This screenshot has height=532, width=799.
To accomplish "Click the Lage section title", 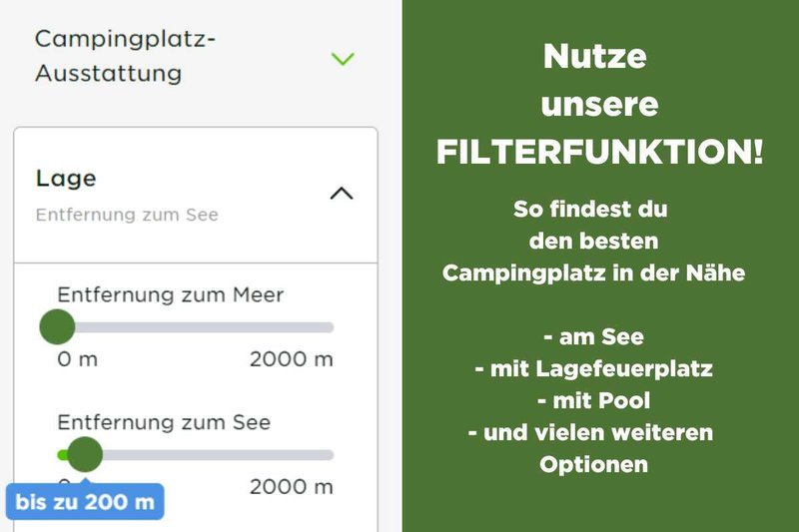I will click(66, 179).
